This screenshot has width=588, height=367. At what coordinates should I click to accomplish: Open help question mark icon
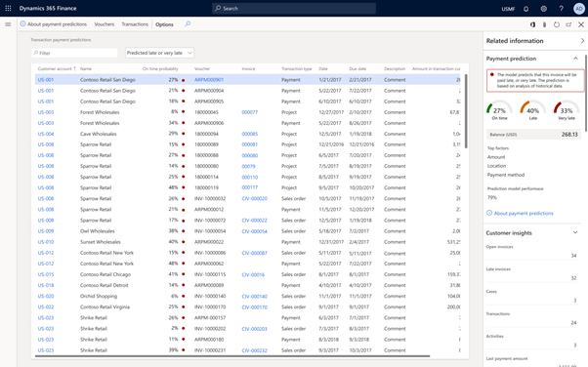coord(561,9)
